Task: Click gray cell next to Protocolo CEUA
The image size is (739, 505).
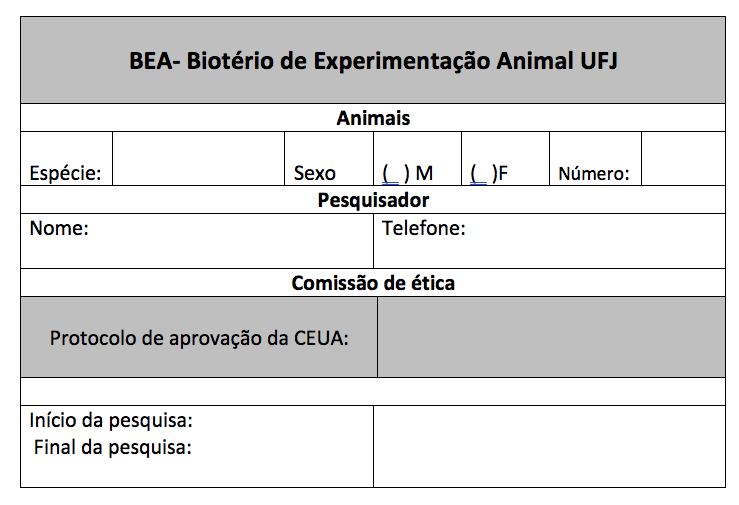Action: (551, 337)
